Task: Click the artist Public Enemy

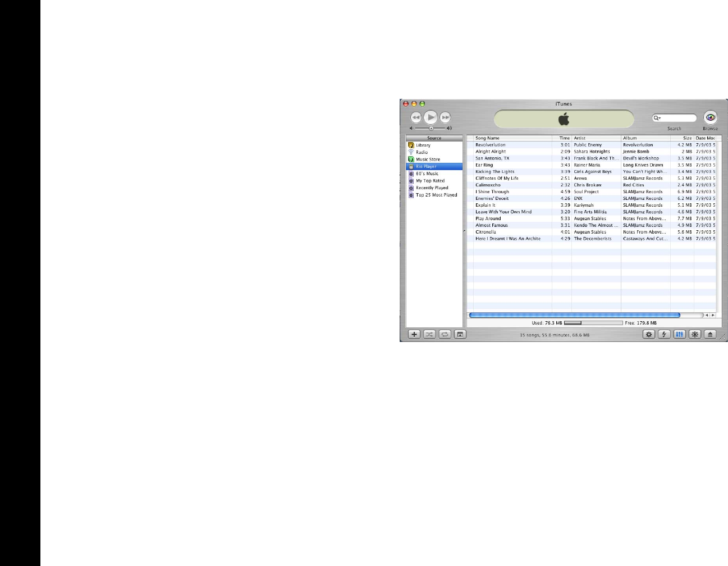Action: click(x=588, y=145)
